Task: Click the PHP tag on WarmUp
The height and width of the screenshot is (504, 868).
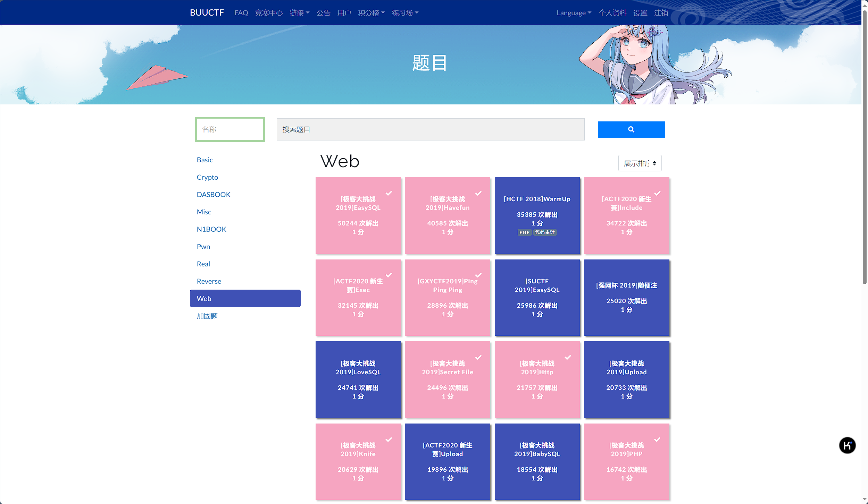Action: [524, 232]
